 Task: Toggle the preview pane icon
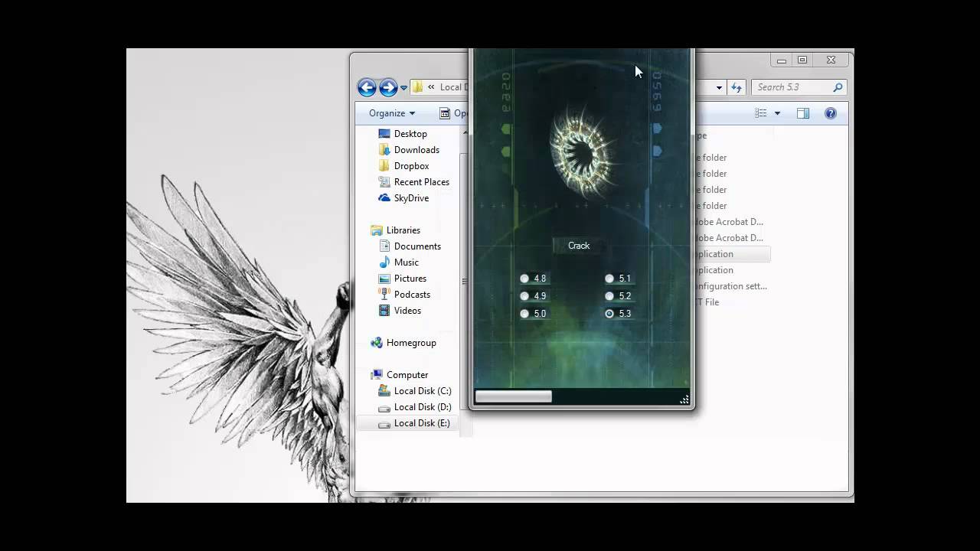(x=803, y=113)
